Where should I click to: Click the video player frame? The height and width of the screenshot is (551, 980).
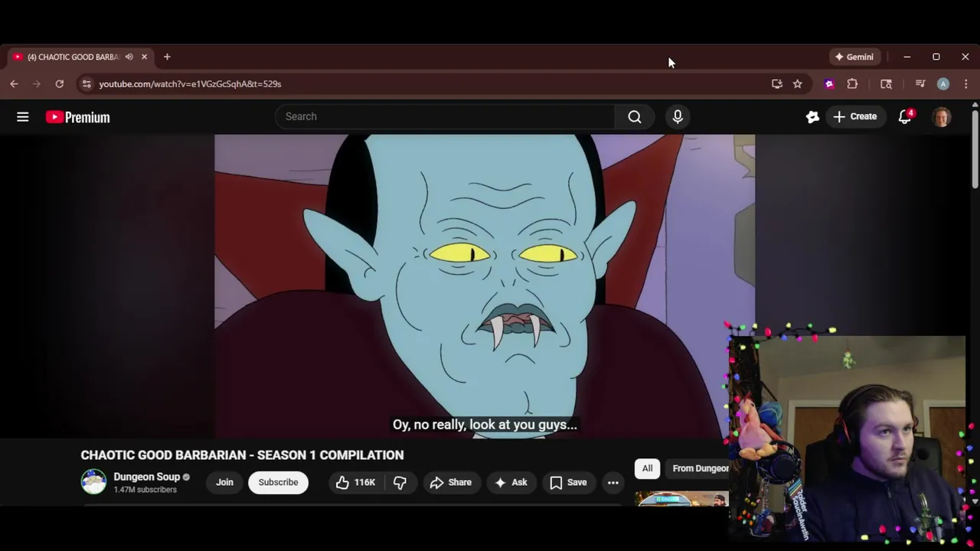click(x=485, y=286)
